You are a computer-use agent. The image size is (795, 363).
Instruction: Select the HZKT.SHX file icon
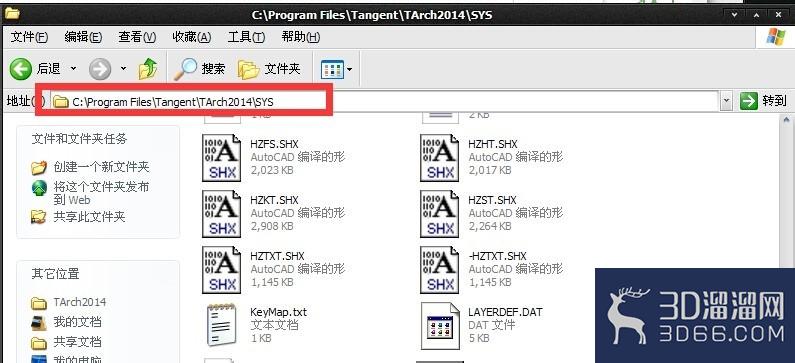point(222,214)
